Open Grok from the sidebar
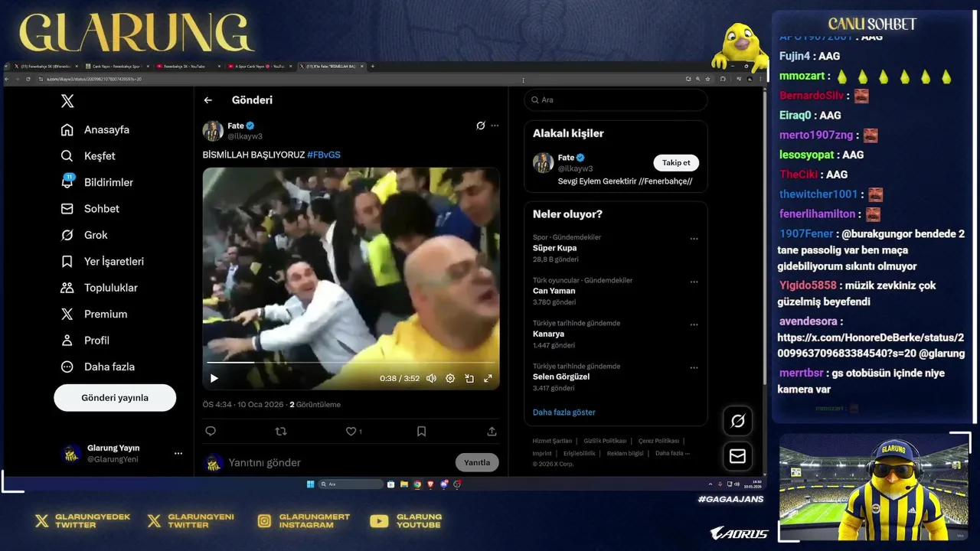 click(x=84, y=235)
